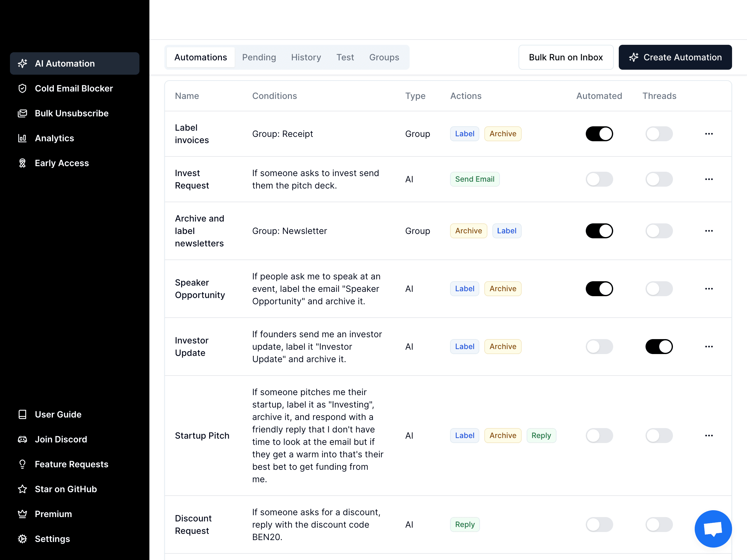Open Analytics page from sidebar
The height and width of the screenshot is (560, 747).
[x=75, y=138]
